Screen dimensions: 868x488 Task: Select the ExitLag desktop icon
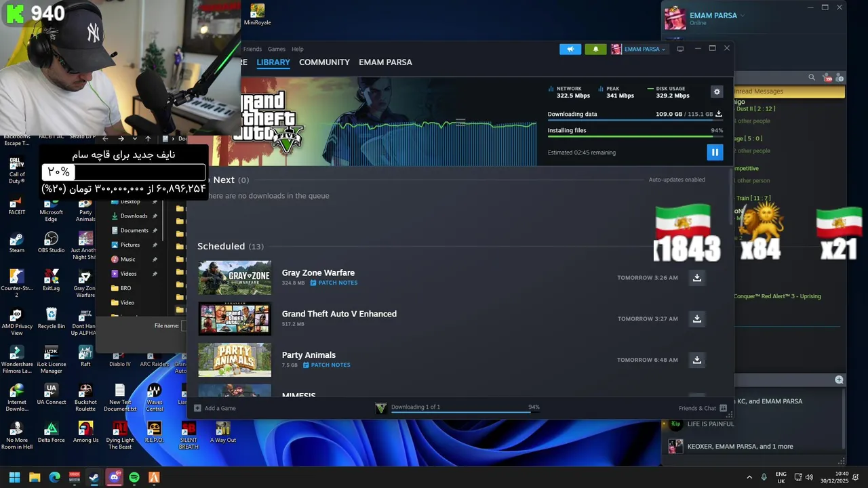pyautogui.click(x=51, y=280)
